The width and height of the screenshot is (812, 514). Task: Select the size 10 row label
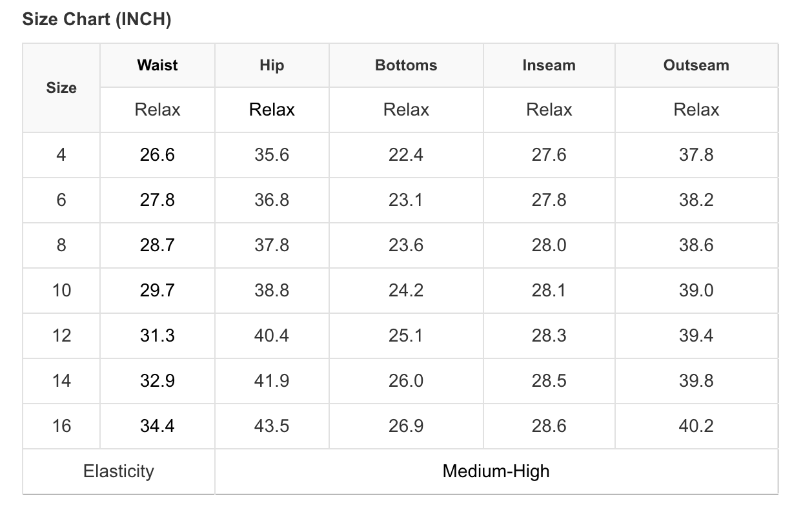coord(61,291)
